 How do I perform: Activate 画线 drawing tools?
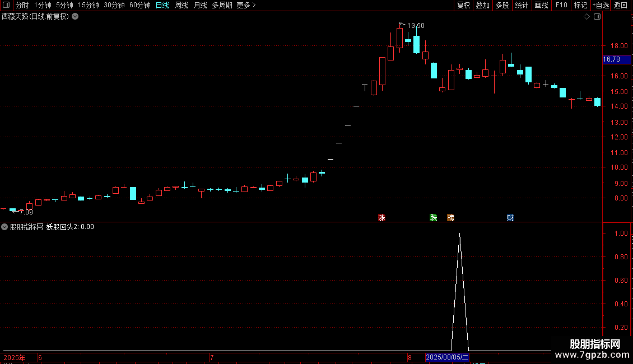tap(541, 5)
